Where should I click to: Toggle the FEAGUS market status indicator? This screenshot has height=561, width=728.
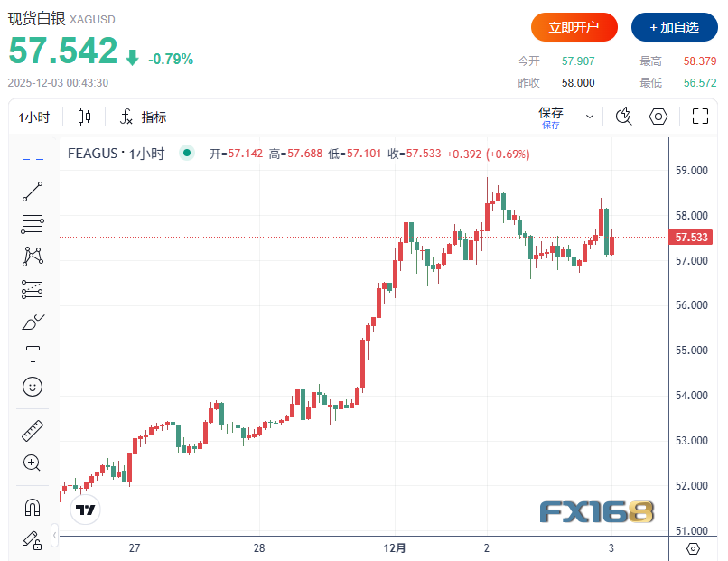pos(187,154)
